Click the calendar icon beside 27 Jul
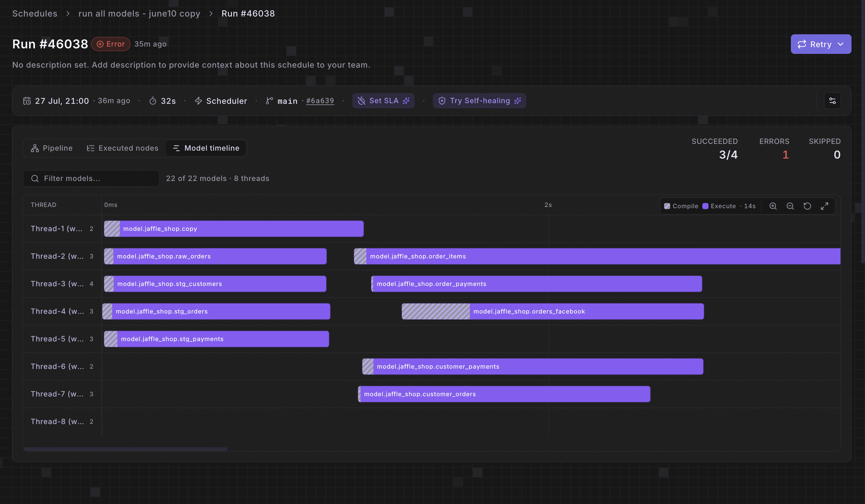The width and height of the screenshot is (865, 504). [27, 101]
